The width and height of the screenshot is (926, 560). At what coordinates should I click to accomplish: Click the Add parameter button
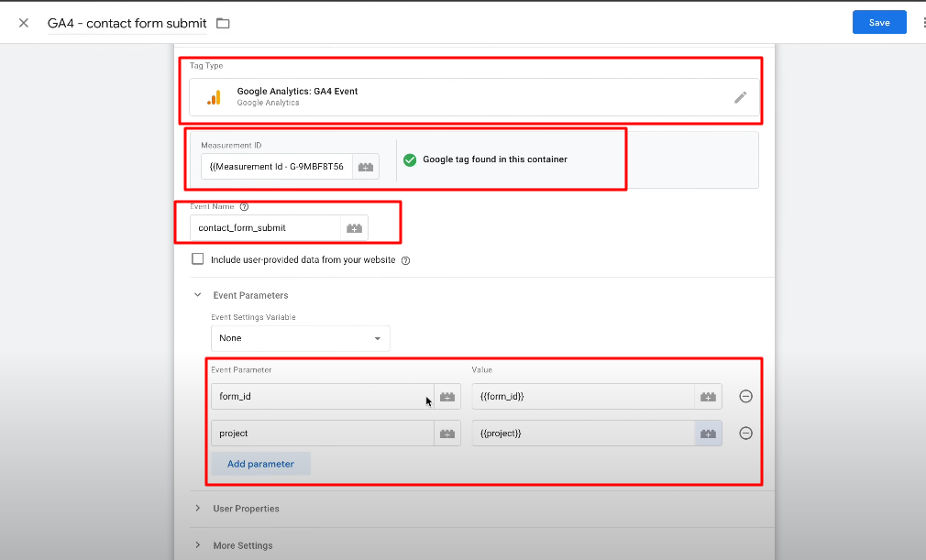point(260,464)
